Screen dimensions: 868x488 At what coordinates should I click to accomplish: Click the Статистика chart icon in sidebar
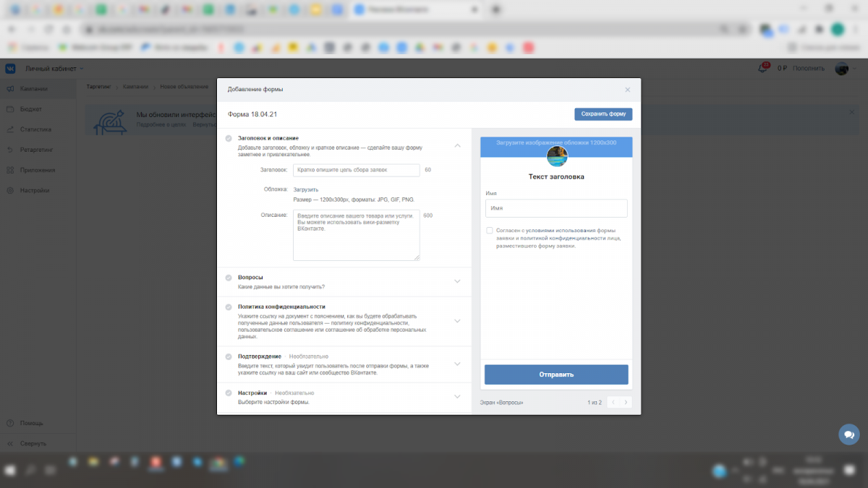[10, 129]
